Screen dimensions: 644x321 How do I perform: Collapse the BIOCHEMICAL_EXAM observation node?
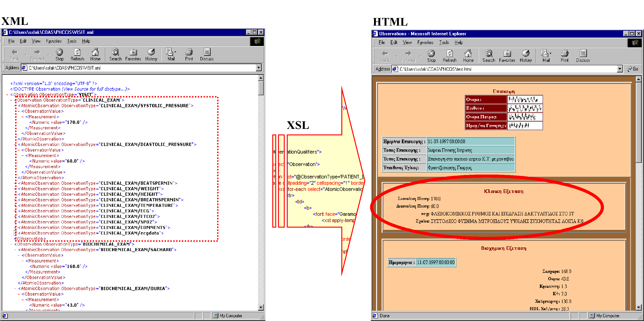(12, 244)
